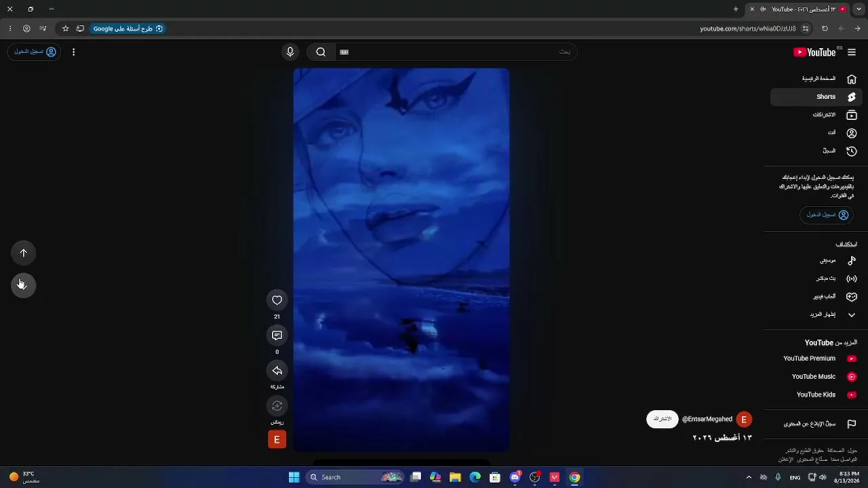
Task: Open the on-screen keyboard in the search box
Action: pyautogui.click(x=344, y=52)
